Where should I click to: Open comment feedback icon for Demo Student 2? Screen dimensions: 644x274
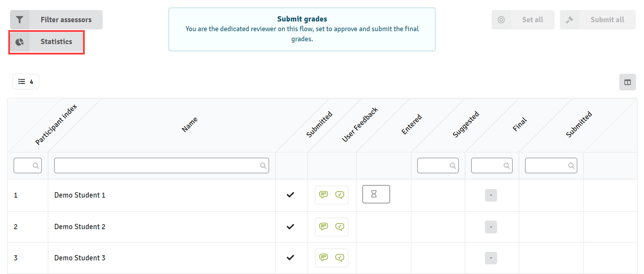click(324, 227)
